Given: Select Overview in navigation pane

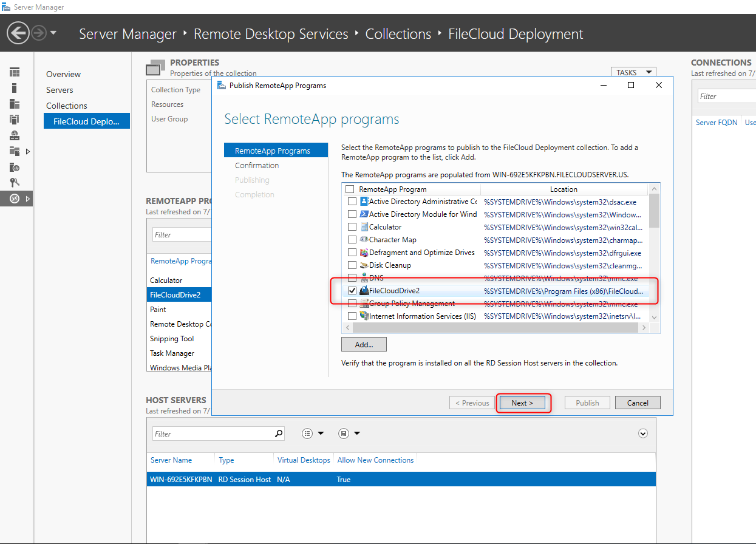Looking at the screenshot, I should point(63,74).
